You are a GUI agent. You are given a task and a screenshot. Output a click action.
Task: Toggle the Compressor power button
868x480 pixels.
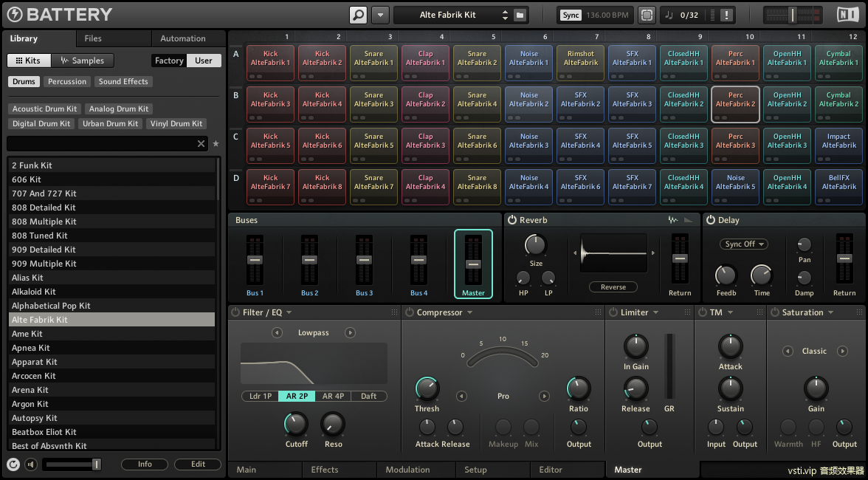[x=409, y=312]
